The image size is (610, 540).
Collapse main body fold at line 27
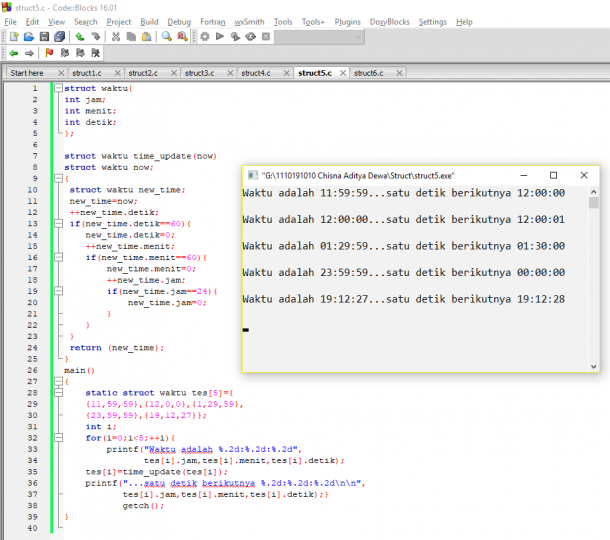tap(58, 381)
